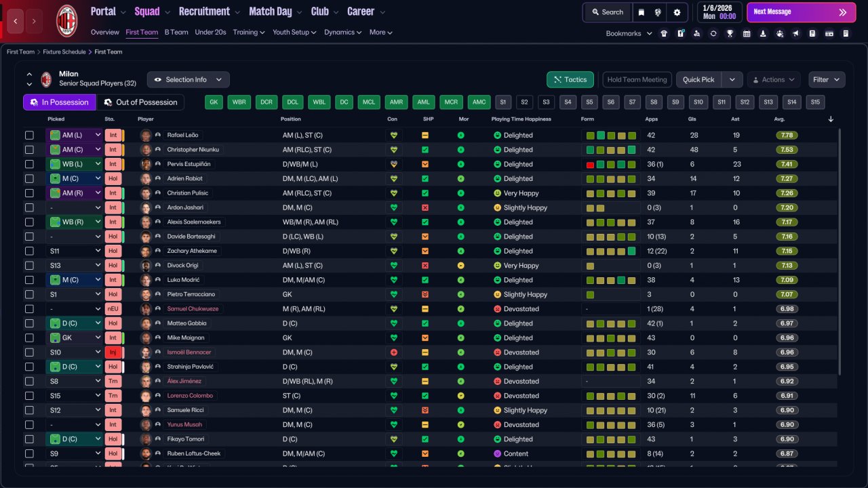Switch to the B Team tab

176,32
